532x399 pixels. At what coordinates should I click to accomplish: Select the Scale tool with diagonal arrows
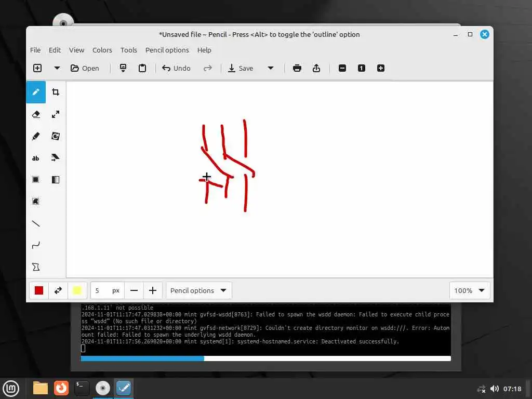(x=56, y=114)
